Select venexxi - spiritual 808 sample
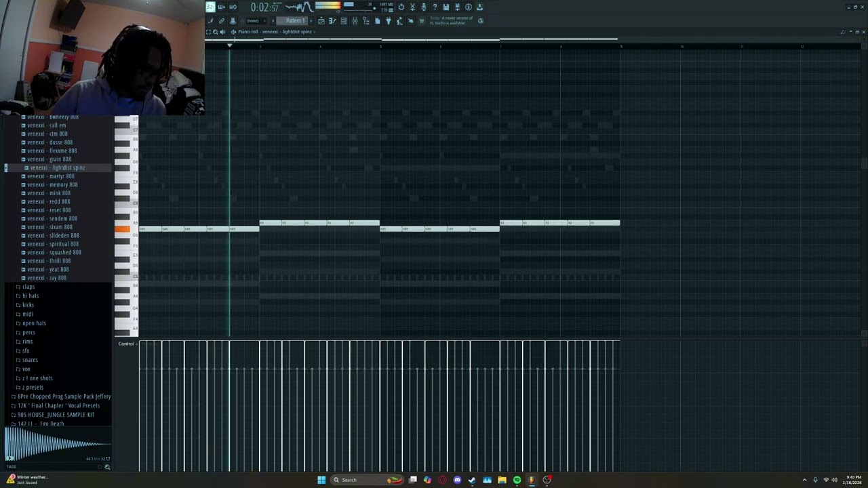868x488 pixels. click(53, 244)
